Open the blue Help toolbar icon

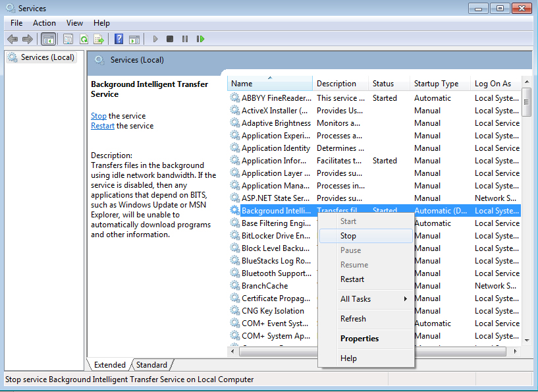point(119,39)
